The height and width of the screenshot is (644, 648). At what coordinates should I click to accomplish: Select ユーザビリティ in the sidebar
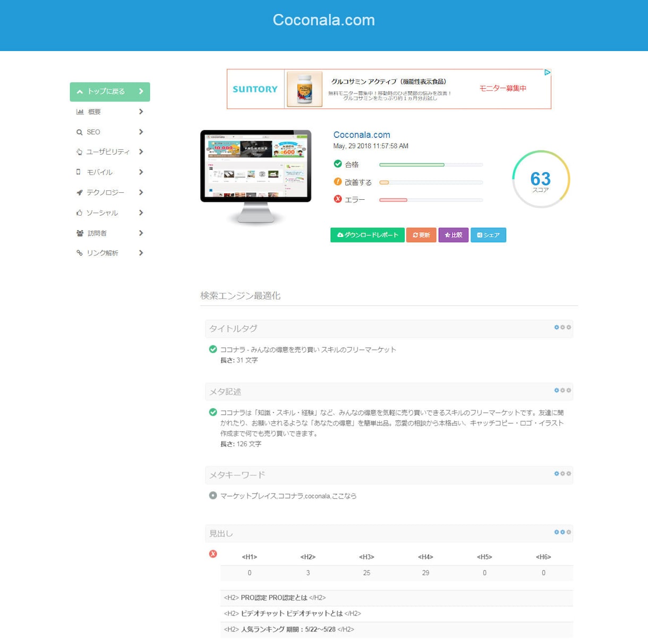tap(110, 152)
